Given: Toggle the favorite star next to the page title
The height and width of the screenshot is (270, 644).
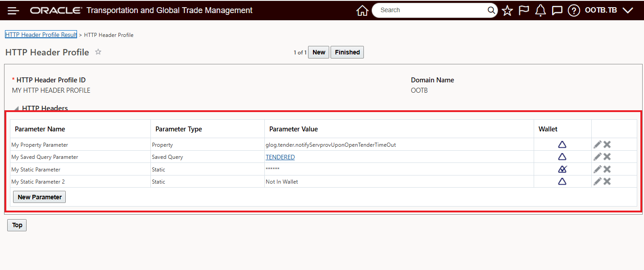Looking at the screenshot, I should pyautogui.click(x=98, y=52).
